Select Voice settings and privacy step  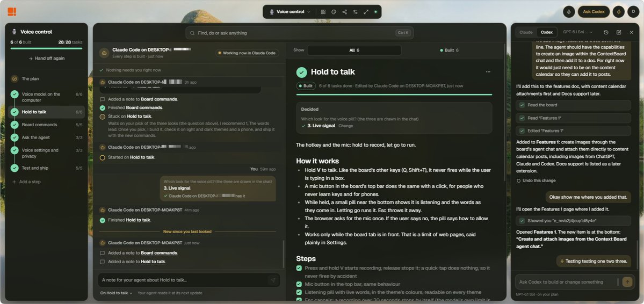tap(47, 153)
